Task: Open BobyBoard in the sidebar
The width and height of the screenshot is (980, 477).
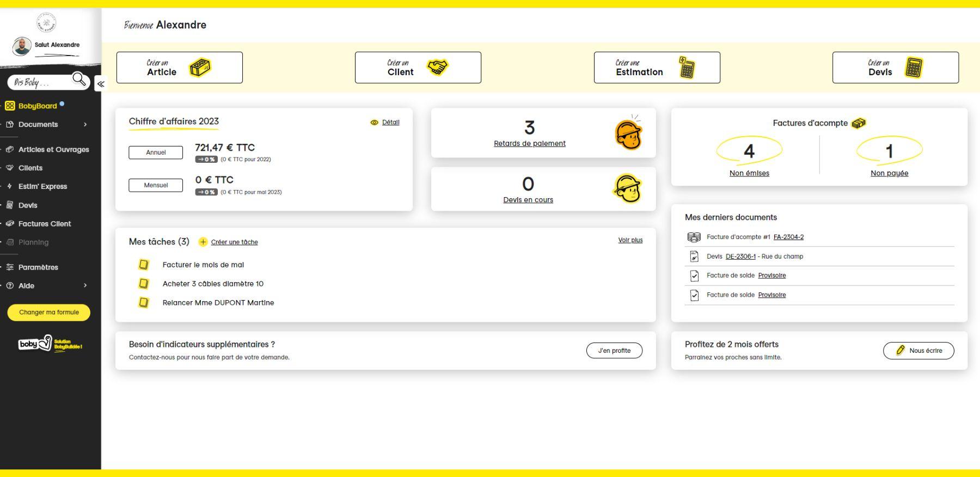Action: (38, 106)
